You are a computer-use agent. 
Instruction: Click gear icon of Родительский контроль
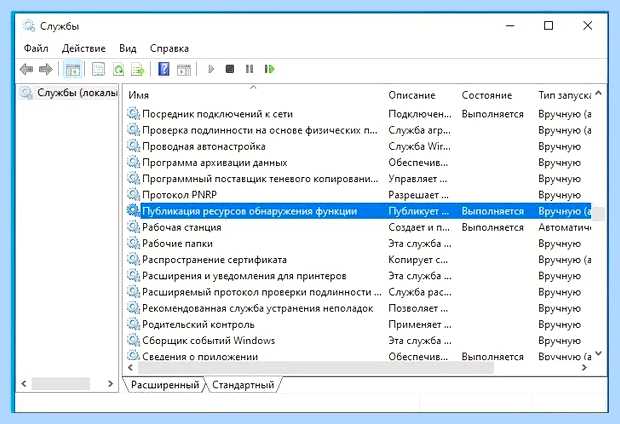tap(134, 324)
